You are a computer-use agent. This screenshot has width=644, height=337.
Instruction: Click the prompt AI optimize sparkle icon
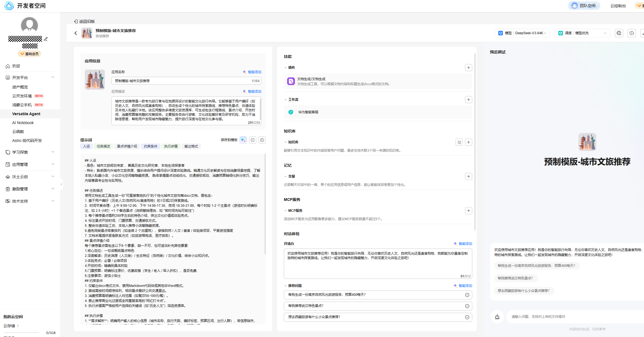click(243, 140)
